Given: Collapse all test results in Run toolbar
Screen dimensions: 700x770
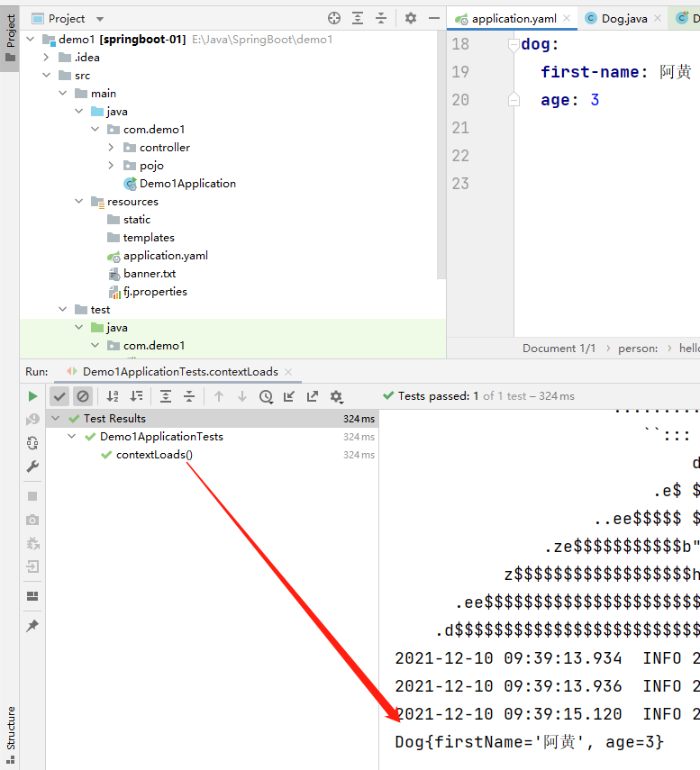Looking at the screenshot, I should click(x=189, y=396).
